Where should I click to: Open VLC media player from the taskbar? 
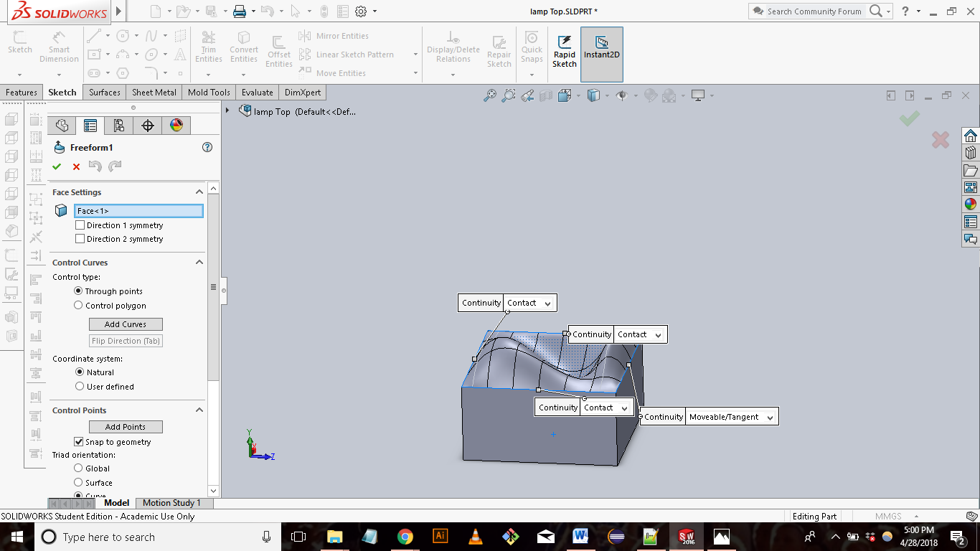click(x=476, y=537)
